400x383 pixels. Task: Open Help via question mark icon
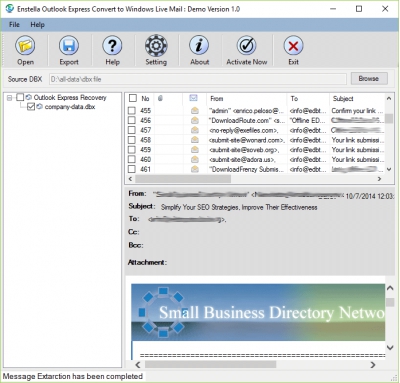112,46
